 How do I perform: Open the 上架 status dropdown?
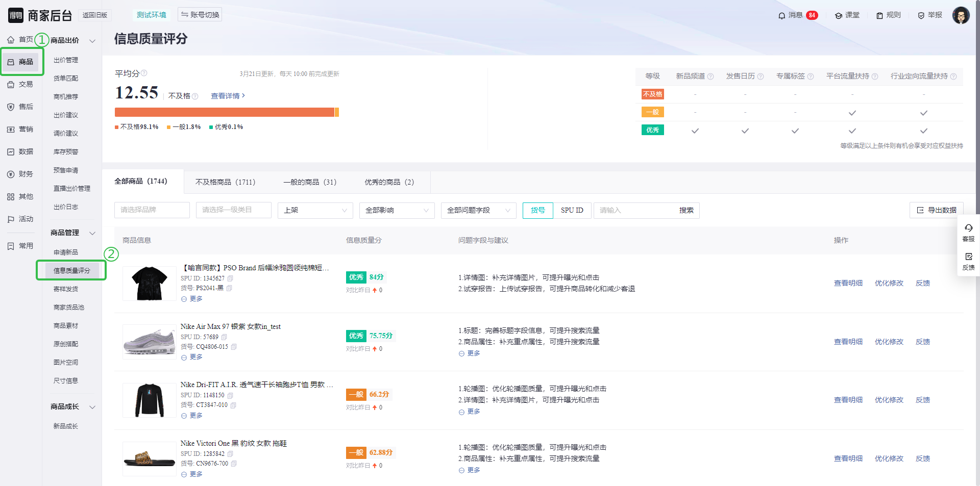[x=315, y=210]
